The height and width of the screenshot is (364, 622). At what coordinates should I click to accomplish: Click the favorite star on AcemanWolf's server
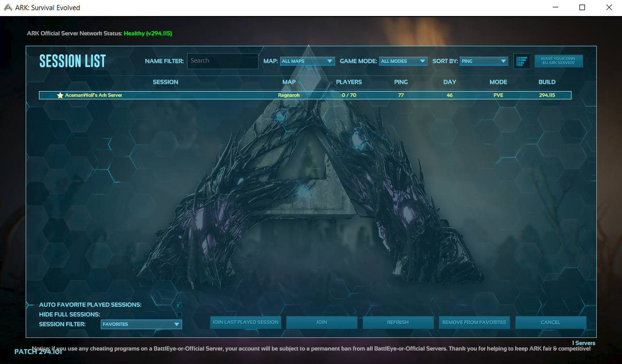click(60, 96)
